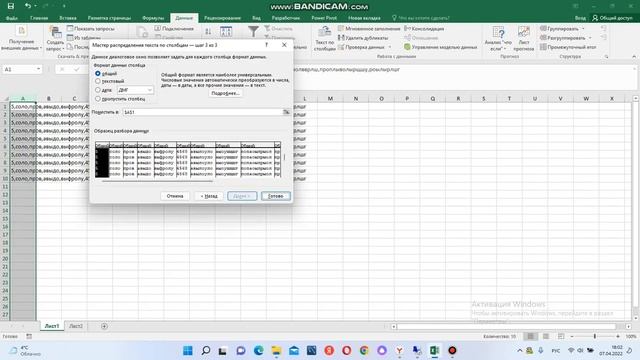Screen dimensions: 640x360
Task: Open the Formulas ribbon tab
Action: (153, 18)
